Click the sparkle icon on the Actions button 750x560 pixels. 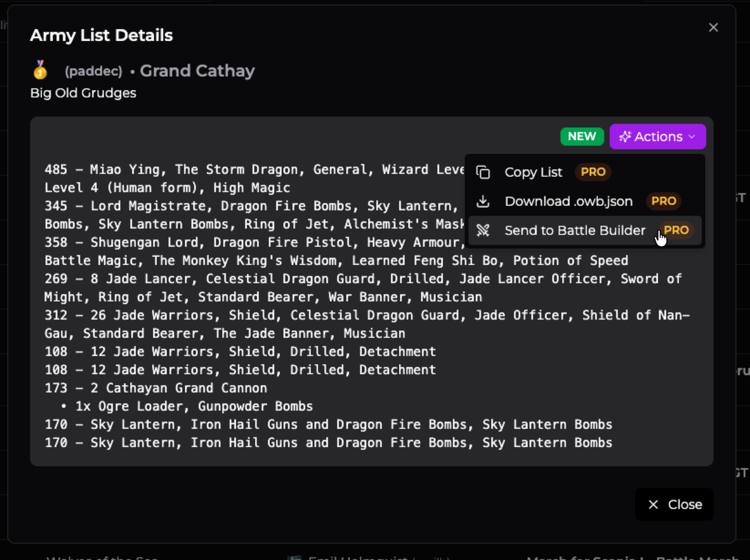[625, 137]
